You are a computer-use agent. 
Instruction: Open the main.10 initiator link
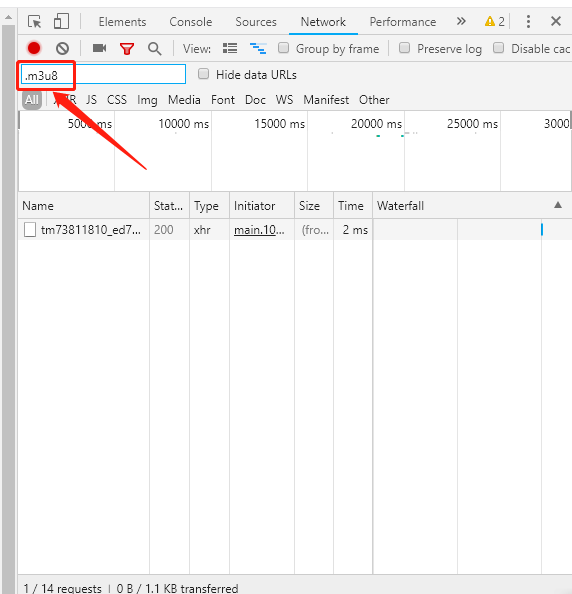coord(259,230)
